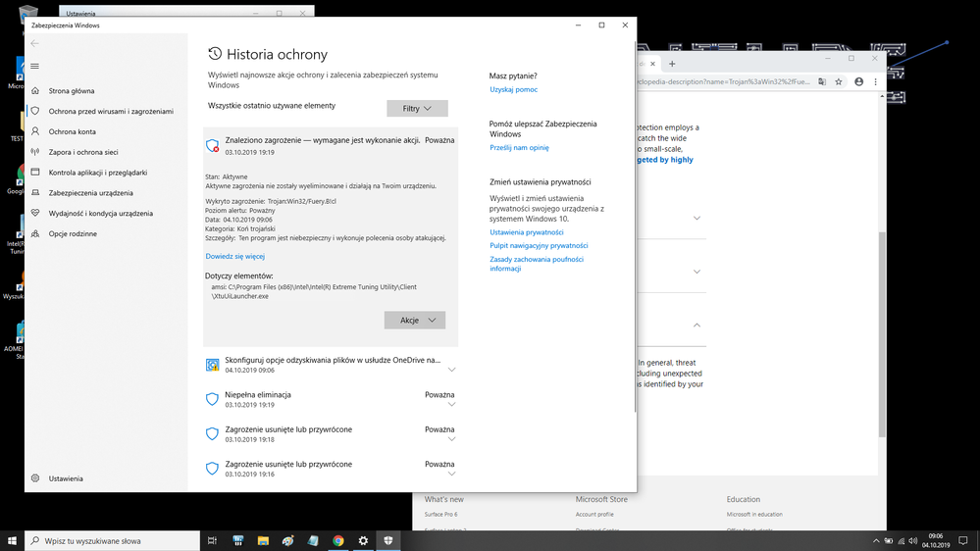The width and height of the screenshot is (980, 551).
Task: Click the Strona główna home icon
Action: [35, 90]
